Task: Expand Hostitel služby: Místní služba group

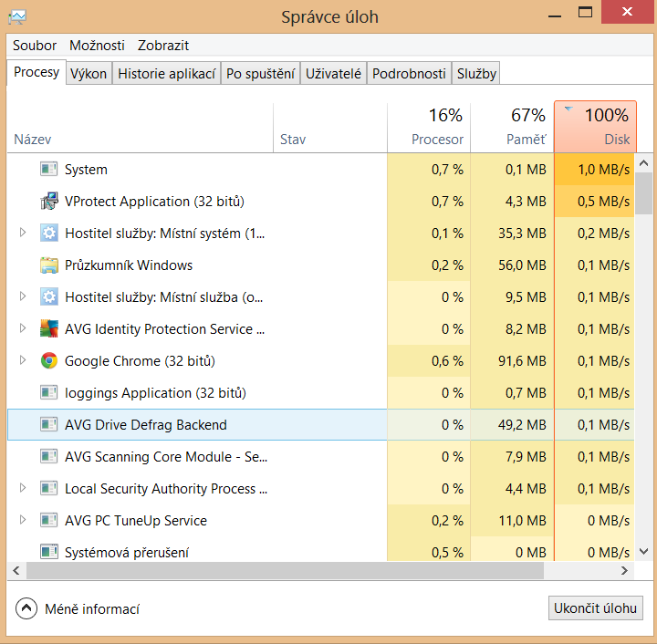Action: coord(23,296)
